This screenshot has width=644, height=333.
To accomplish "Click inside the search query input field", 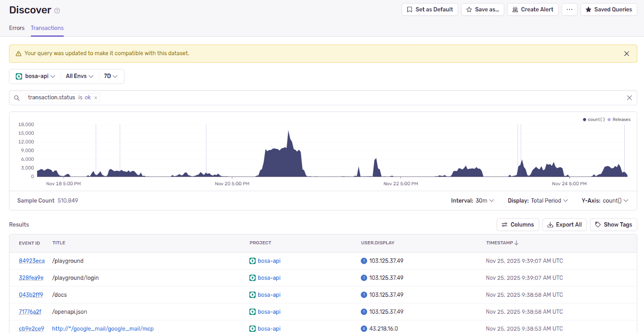I will coord(322,98).
